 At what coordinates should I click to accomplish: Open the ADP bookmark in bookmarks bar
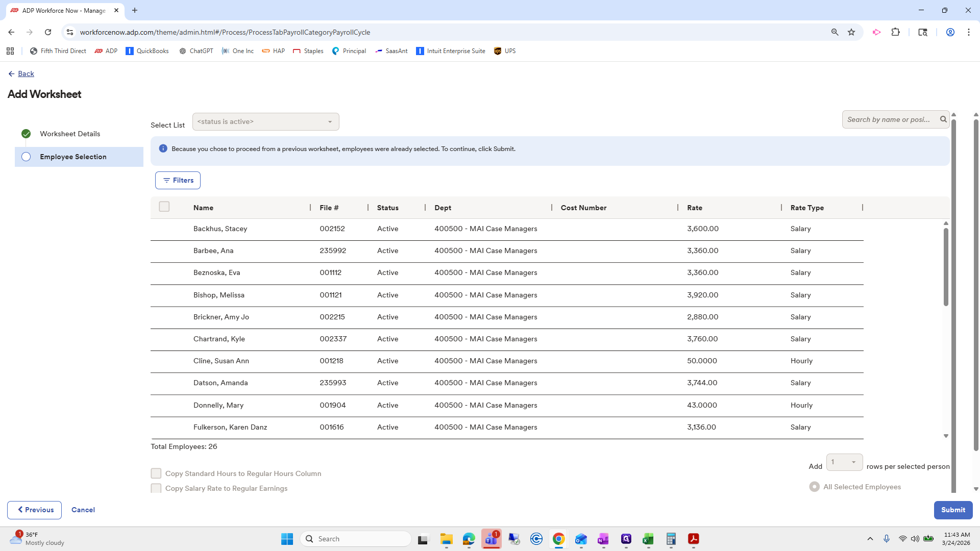[106, 51]
